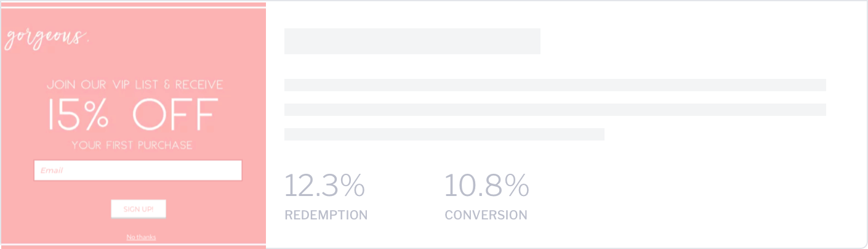Screen dimensions: 868x249
Task: Select YOUR FIRST PURCHASE subtext
Action: (x=132, y=145)
